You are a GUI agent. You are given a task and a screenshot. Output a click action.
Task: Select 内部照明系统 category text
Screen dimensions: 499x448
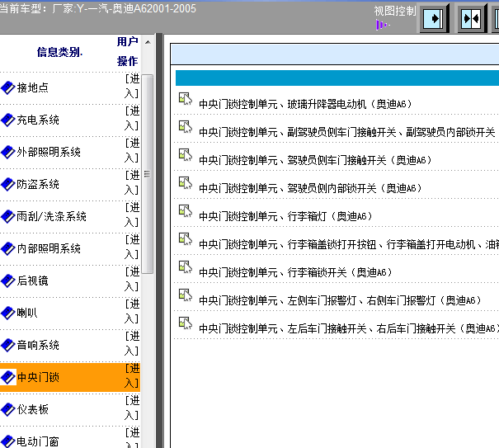pyautogui.click(x=49, y=248)
